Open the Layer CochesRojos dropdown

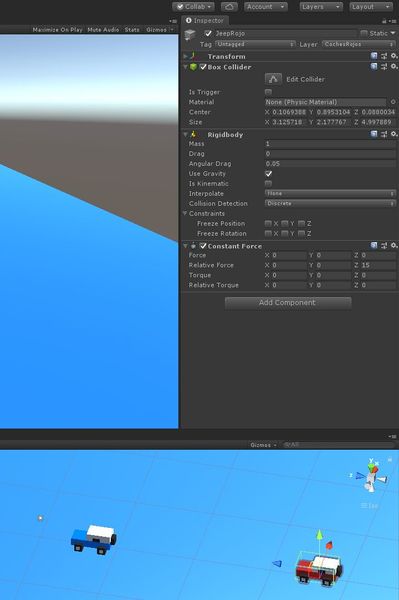tap(358, 44)
